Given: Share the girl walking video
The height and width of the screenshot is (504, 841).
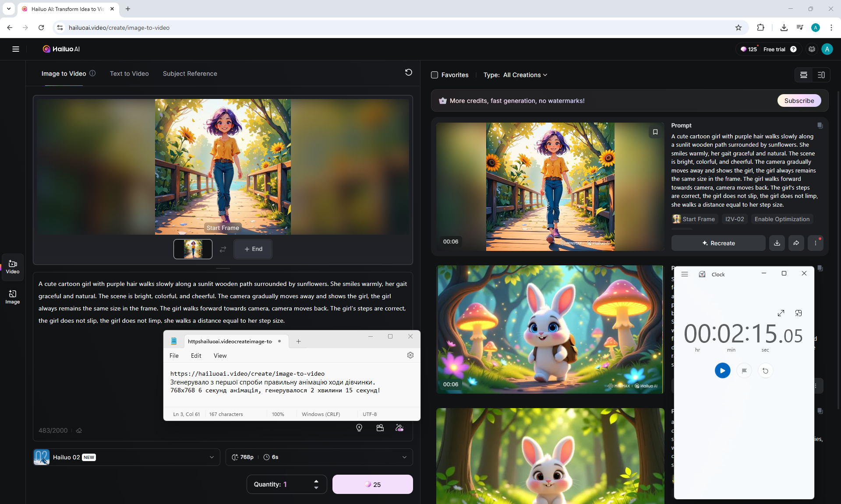Looking at the screenshot, I should tap(796, 243).
